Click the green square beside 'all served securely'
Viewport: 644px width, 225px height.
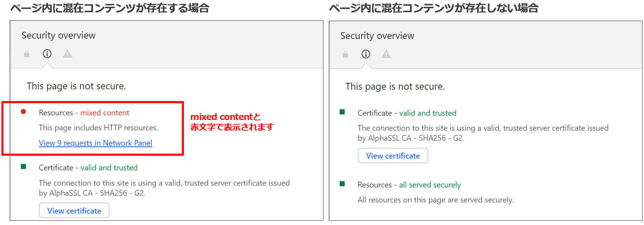tap(342, 184)
